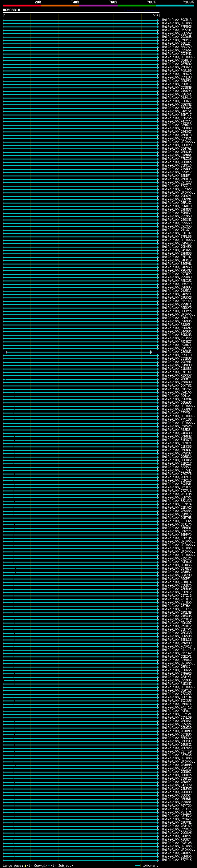The height and width of the screenshot is (868, 197).
Task: Open the UniRef100_Q8GUW2 hit label
Action: (176, 352)
